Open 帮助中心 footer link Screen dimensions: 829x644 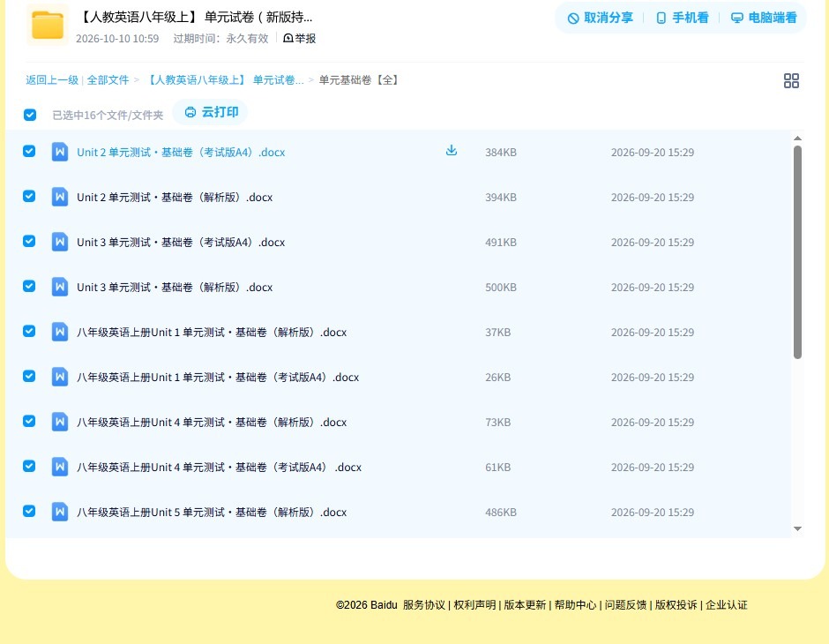point(575,605)
